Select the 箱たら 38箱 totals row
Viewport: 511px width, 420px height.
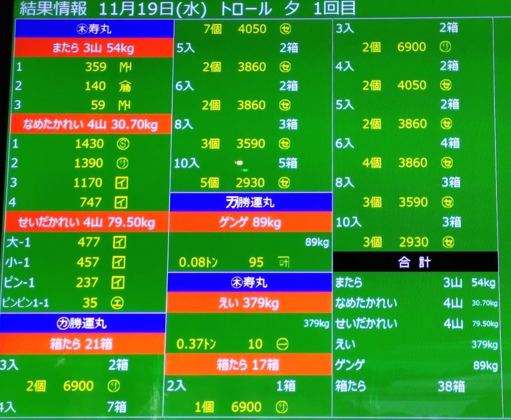[415, 386]
